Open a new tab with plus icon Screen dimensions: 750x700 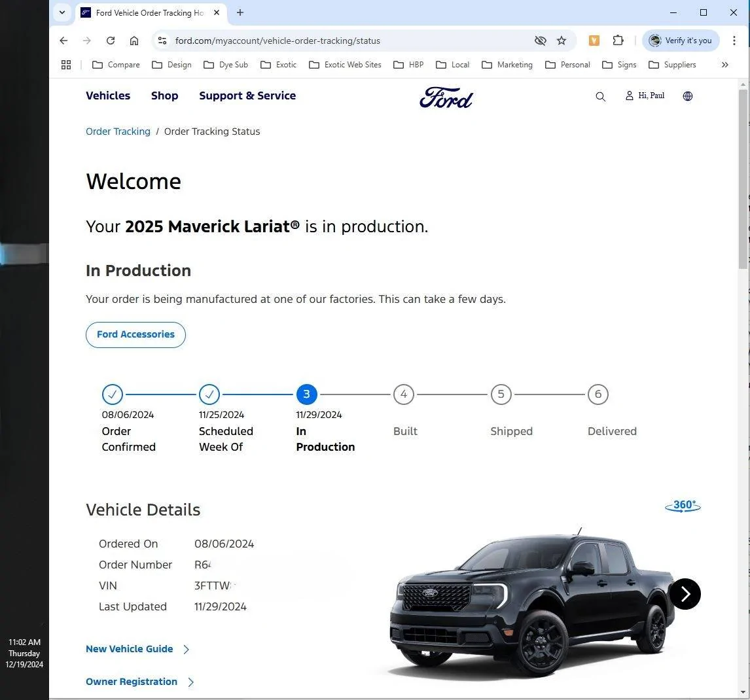(x=240, y=13)
